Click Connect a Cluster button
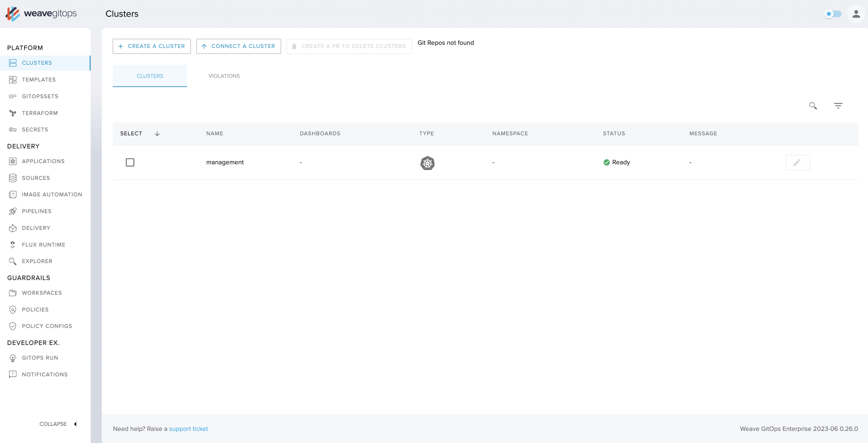Screen dimensions: 868x443 click(238, 46)
